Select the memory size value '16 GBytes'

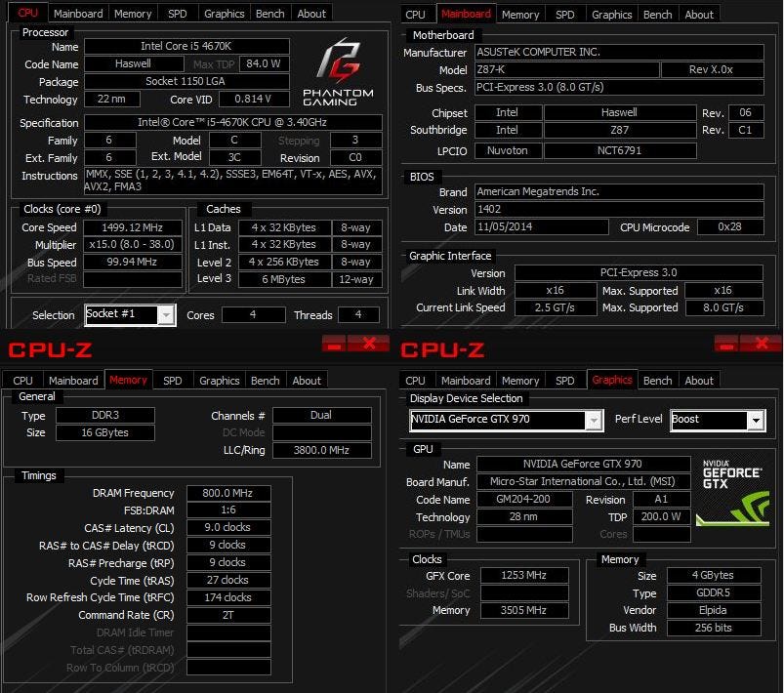click(105, 432)
